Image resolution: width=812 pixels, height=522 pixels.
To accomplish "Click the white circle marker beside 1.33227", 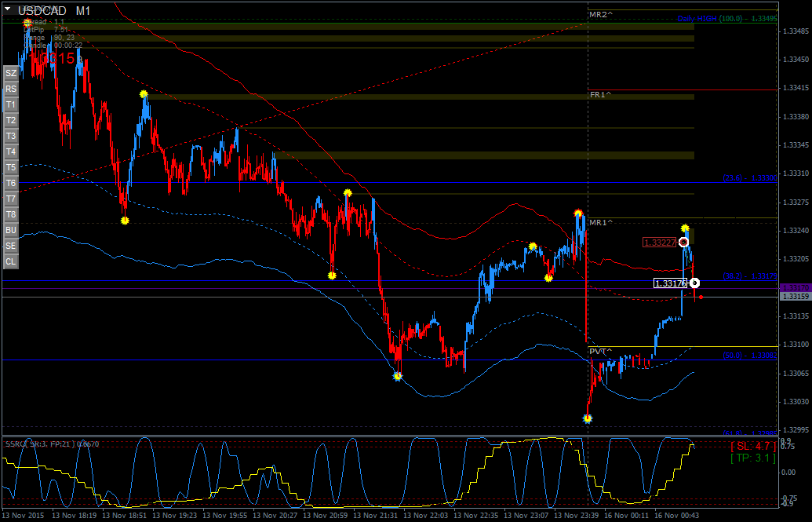I will (x=683, y=242).
